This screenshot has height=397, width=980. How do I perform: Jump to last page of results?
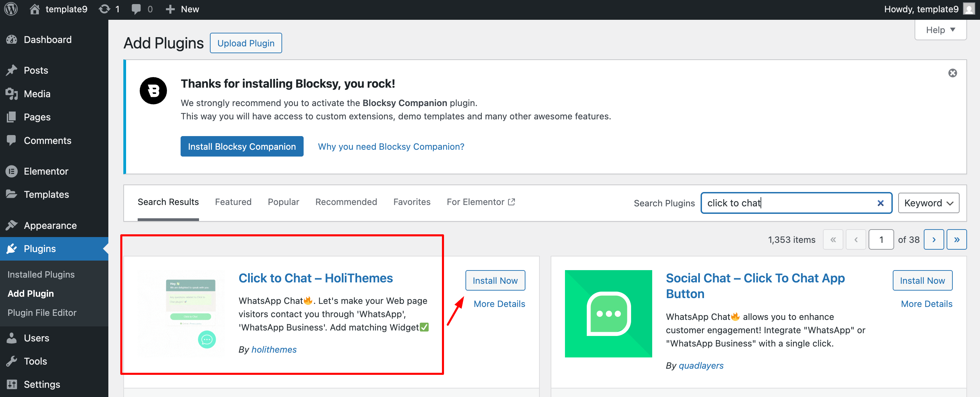(x=956, y=240)
